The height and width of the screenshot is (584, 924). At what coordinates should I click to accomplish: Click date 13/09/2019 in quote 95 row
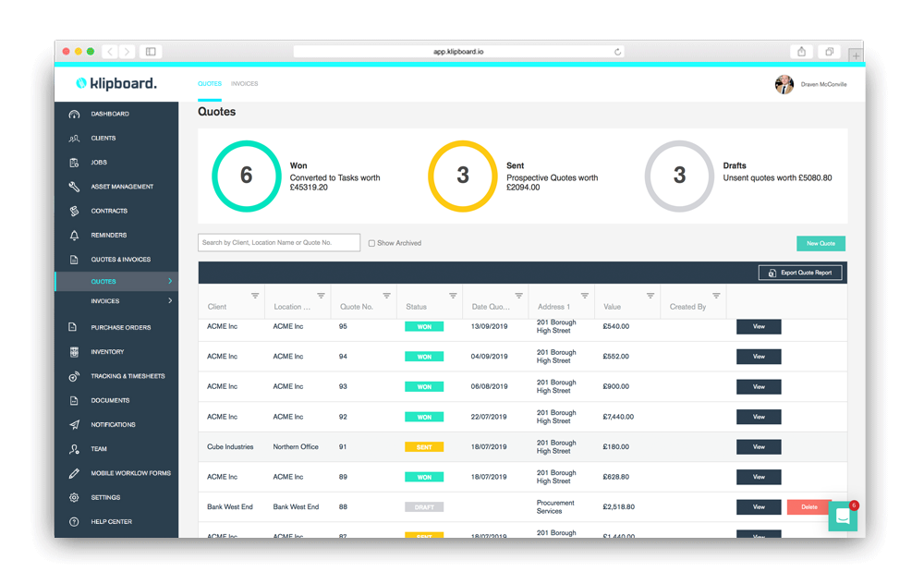pyautogui.click(x=489, y=326)
